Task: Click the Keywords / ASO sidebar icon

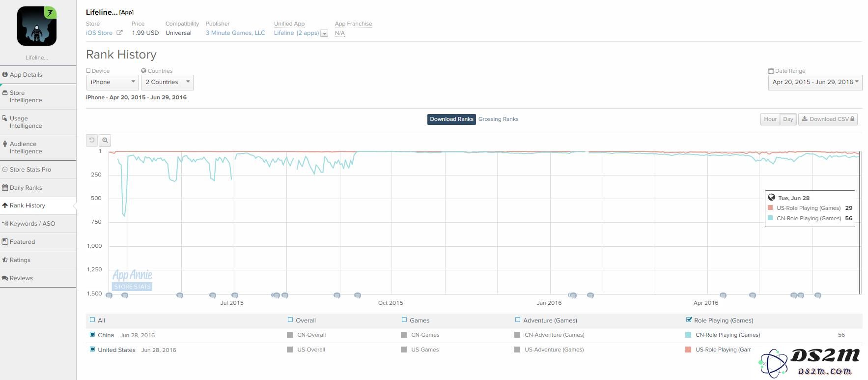Action: 5,224
